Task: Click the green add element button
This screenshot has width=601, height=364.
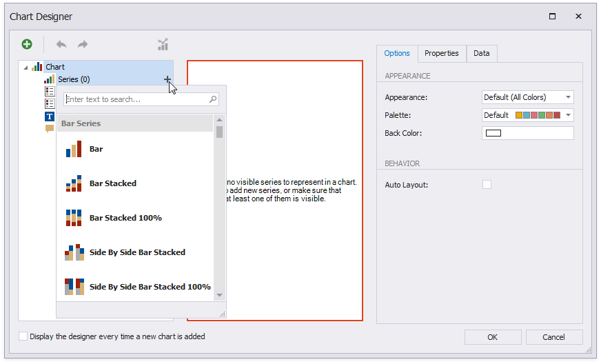Action: (x=27, y=45)
